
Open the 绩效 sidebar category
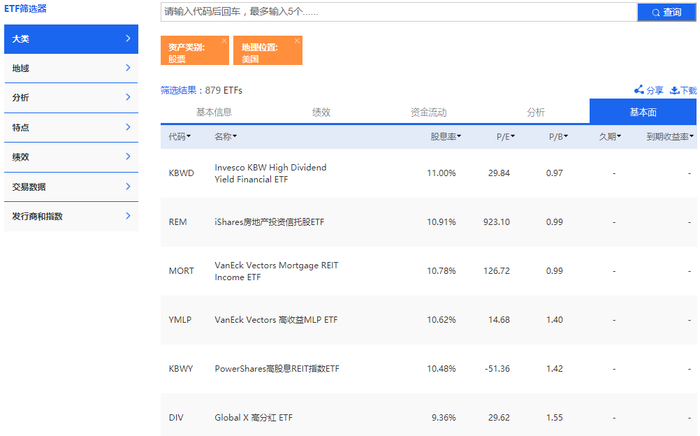point(71,157)
